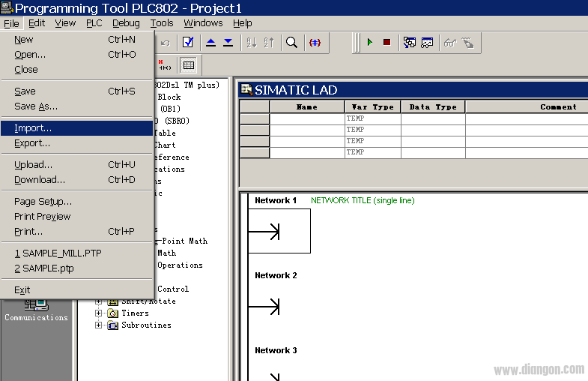Click first row Data Type cell

click(433, 118)
